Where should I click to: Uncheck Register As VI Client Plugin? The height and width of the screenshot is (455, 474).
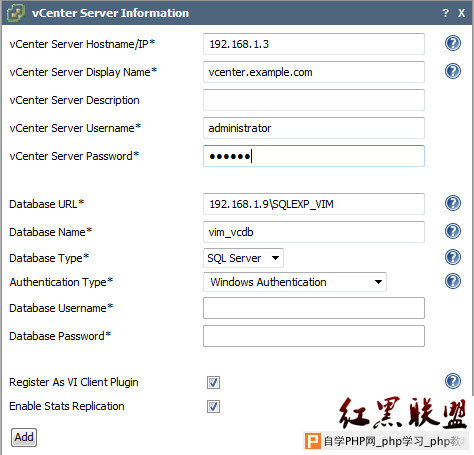(213, 382)
